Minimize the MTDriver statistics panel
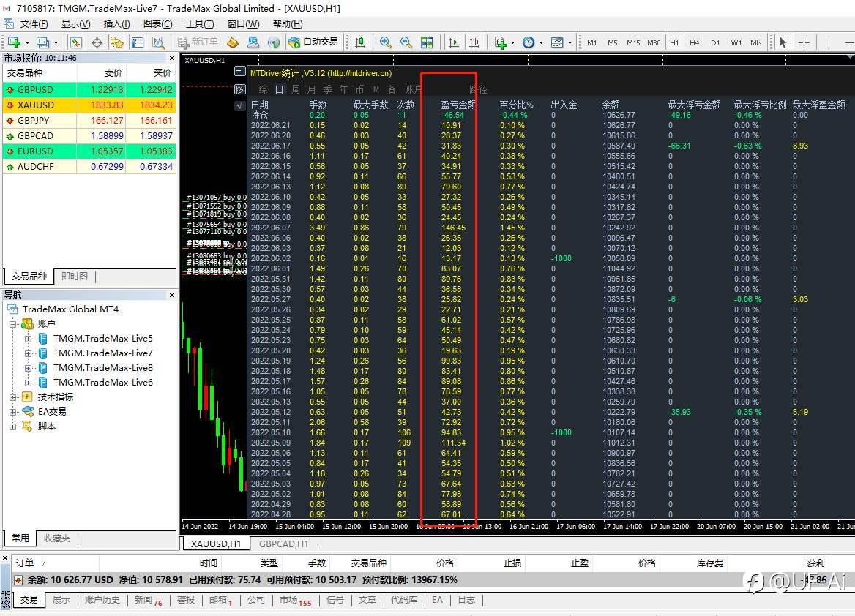855x616 pixels. coord(240,71)
